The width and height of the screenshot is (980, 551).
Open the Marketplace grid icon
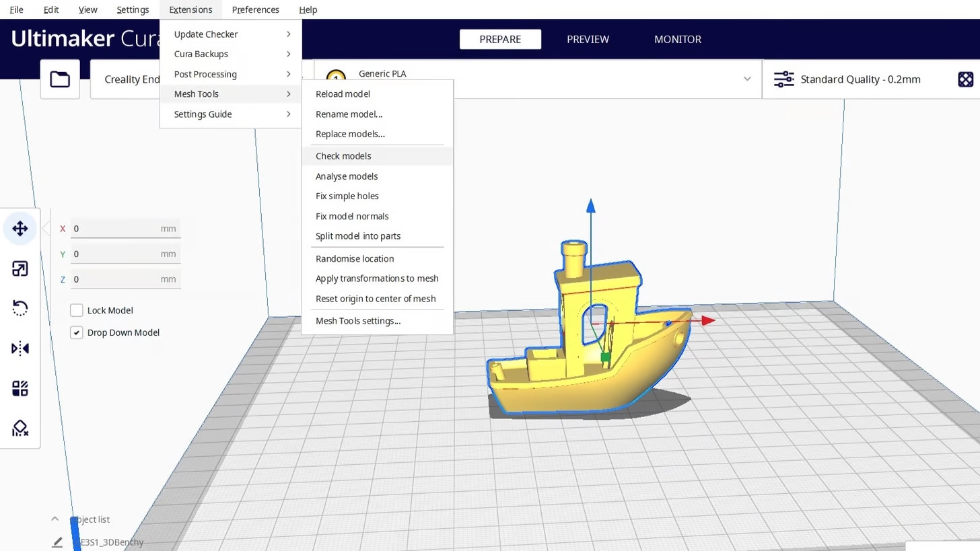point(965,79)
